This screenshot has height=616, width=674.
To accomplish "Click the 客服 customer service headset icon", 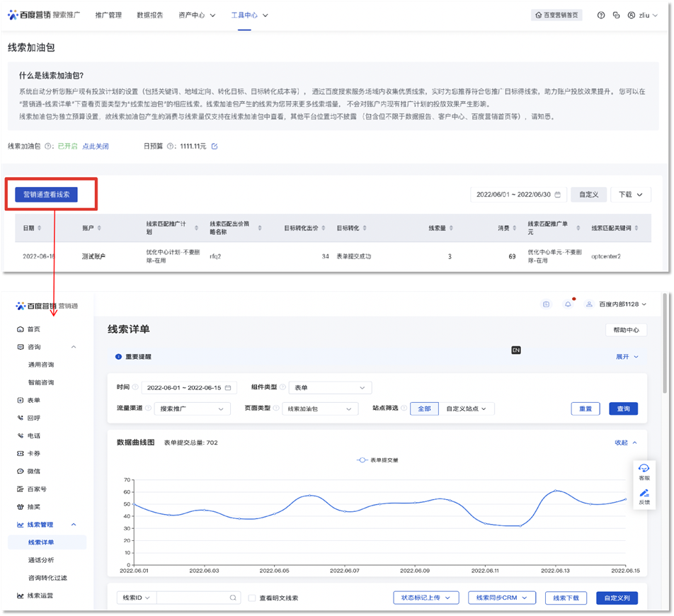I will (x=644, y=469).
